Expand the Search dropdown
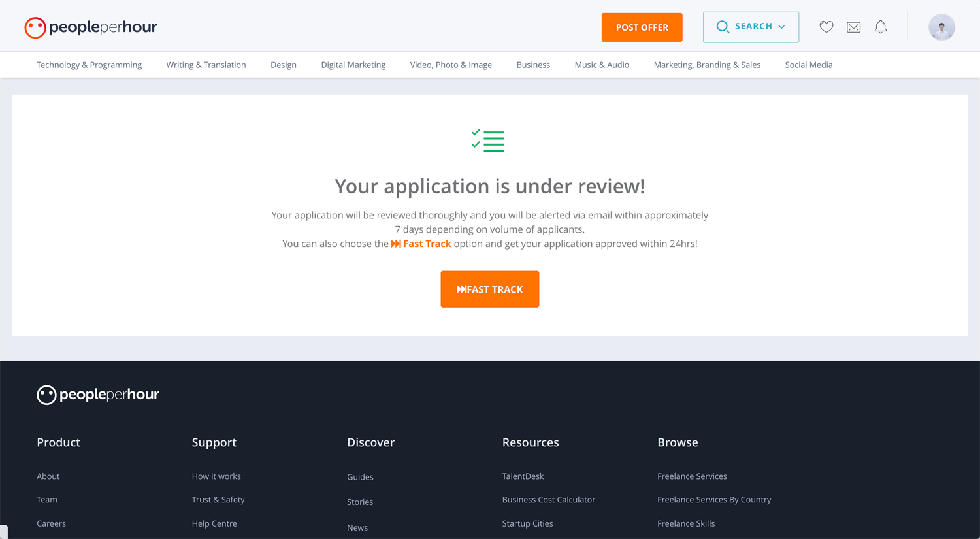980x539 pixels. click(751, 27)
